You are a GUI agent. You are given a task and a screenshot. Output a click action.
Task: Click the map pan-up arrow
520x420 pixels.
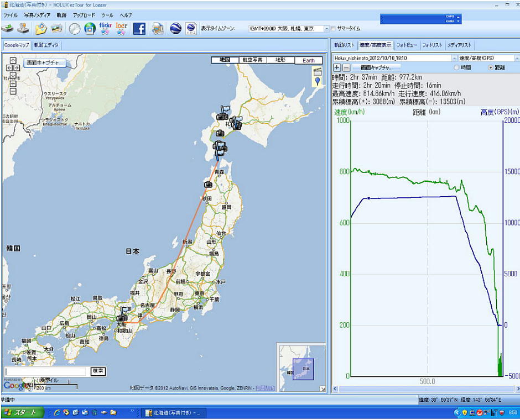pyautogui.click(x=13, y=61)
